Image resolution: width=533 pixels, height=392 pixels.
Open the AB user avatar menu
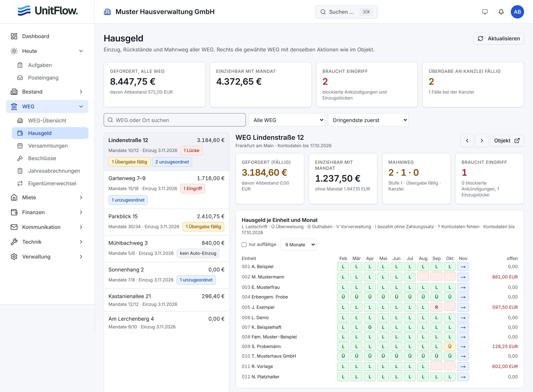tap(517, 12)
